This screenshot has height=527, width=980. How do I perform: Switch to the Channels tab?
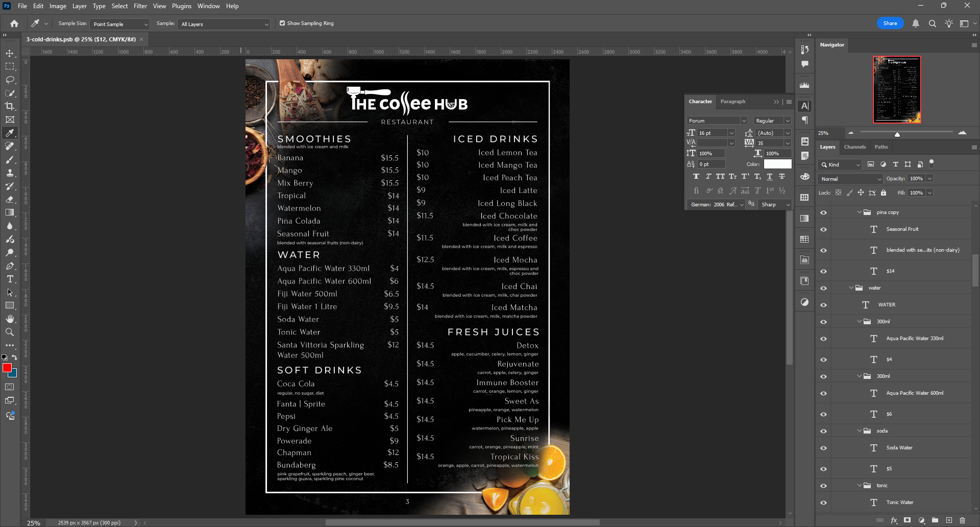coord(854,147)
